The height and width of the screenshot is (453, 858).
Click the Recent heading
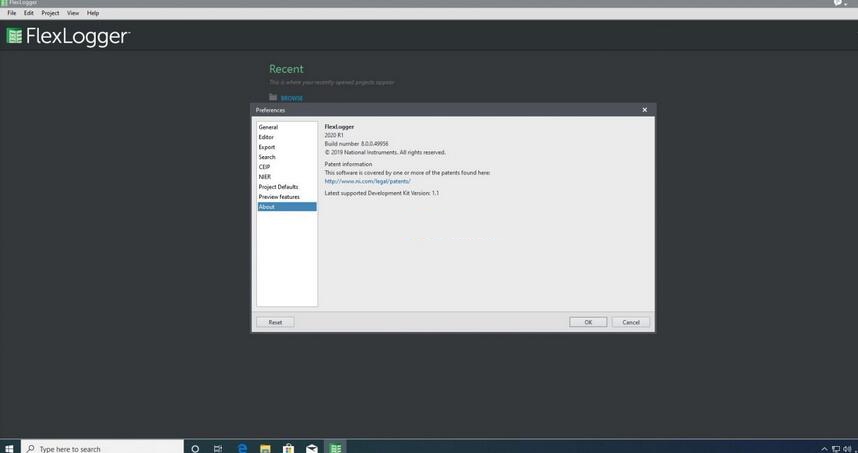286,69
